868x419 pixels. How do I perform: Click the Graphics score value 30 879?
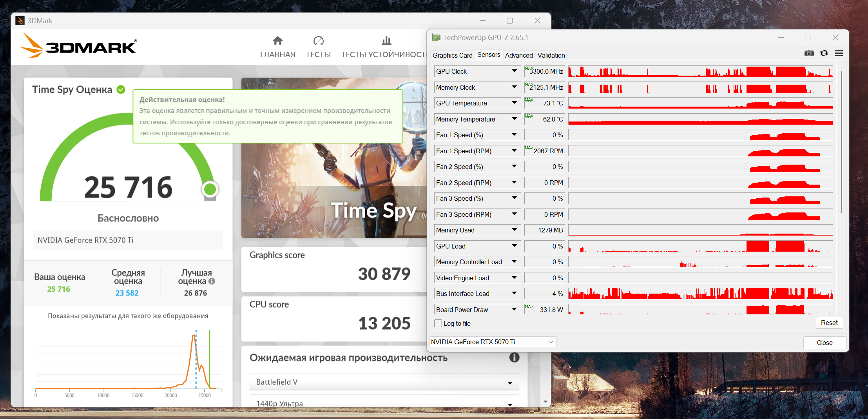coord(384,274)
